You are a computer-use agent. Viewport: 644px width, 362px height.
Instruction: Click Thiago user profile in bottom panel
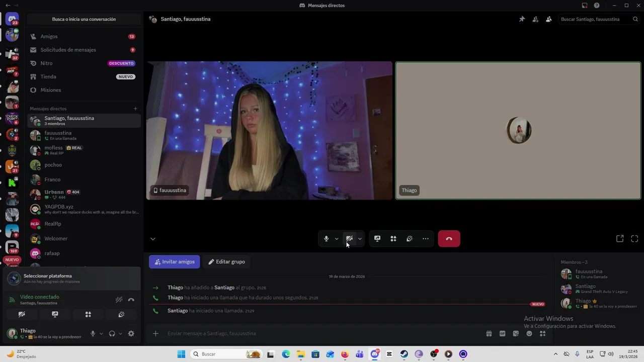[44, 333]
